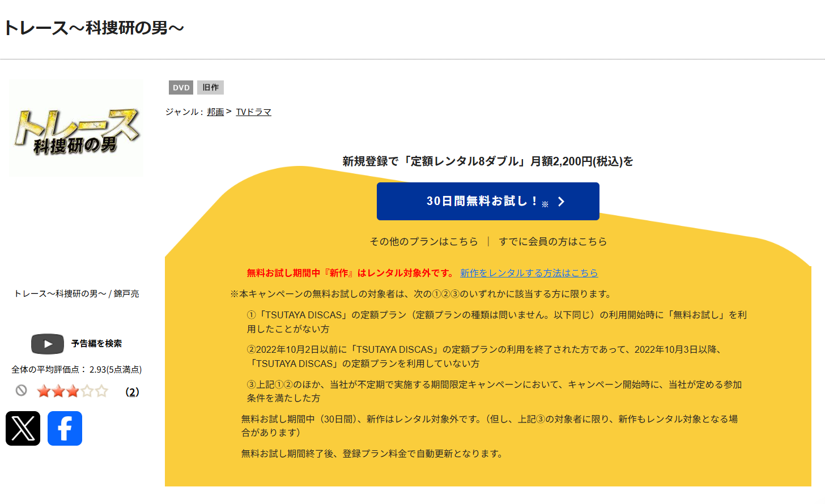This screenshot has width=825, height=504.
Task: Click the prohibited circle icon beside stars
Action: pos(21,390)
